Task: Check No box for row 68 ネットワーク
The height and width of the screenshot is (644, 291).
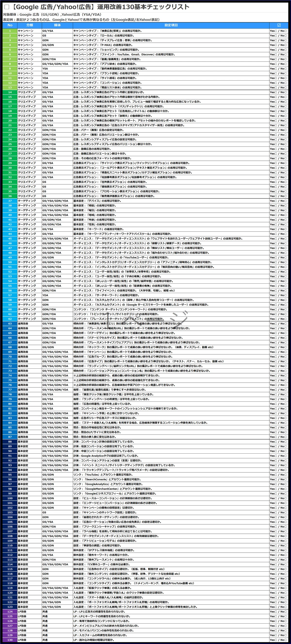Action: [285, 347]
